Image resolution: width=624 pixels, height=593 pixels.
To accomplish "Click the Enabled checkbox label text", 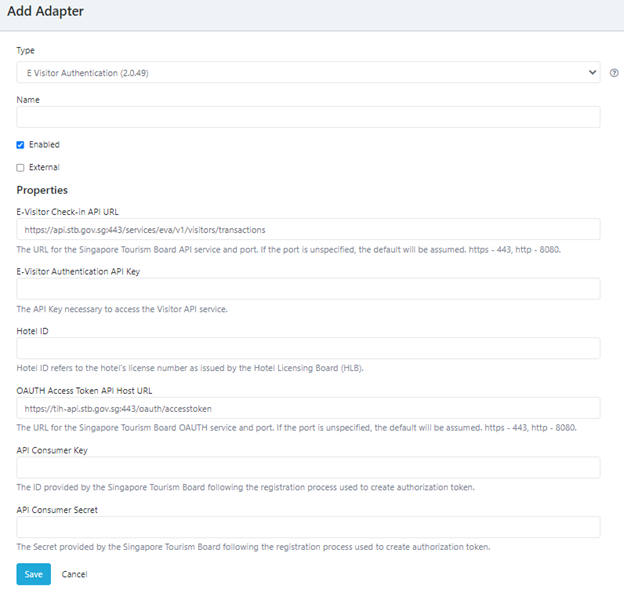I will (x=44, y=145).
